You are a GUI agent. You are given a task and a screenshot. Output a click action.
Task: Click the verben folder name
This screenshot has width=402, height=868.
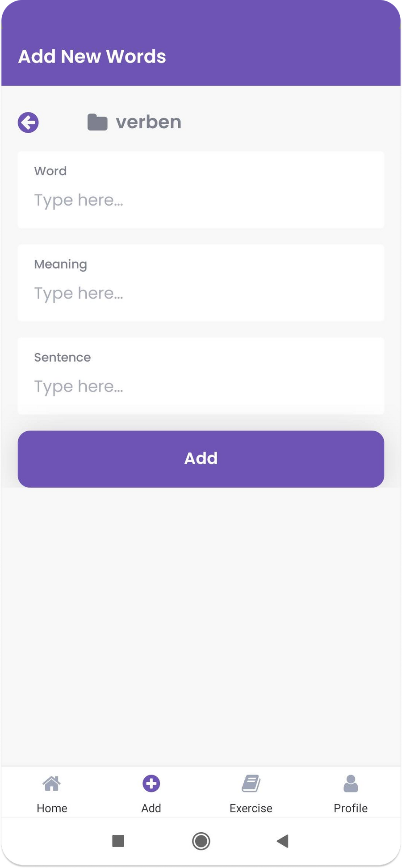tap(148, 122)
